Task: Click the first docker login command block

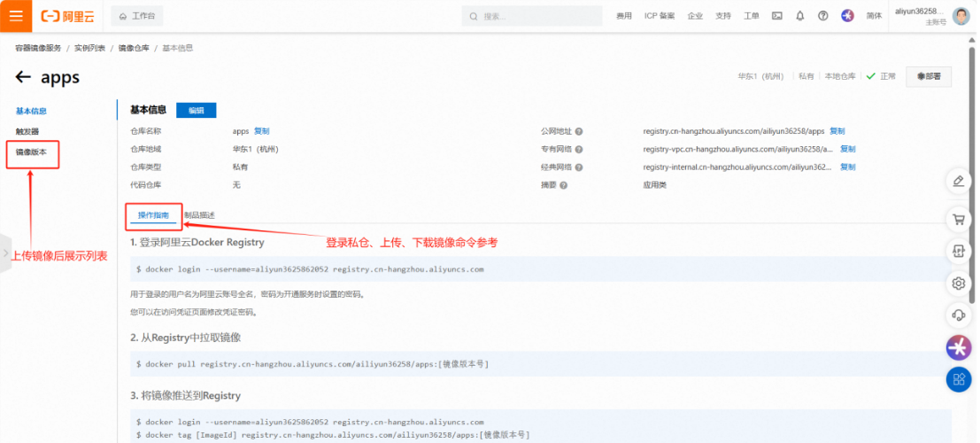Action: tap(541, 269)
